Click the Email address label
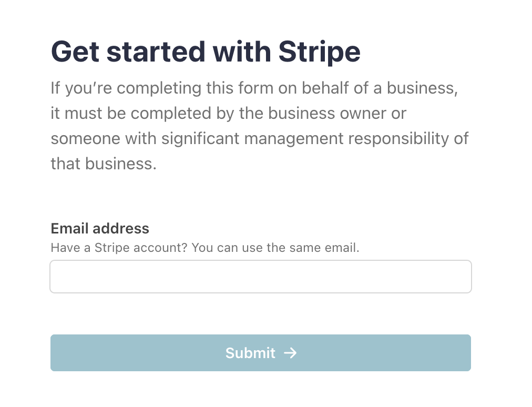The width and height of the screenshot is (532, 407). tap(99, 228)
